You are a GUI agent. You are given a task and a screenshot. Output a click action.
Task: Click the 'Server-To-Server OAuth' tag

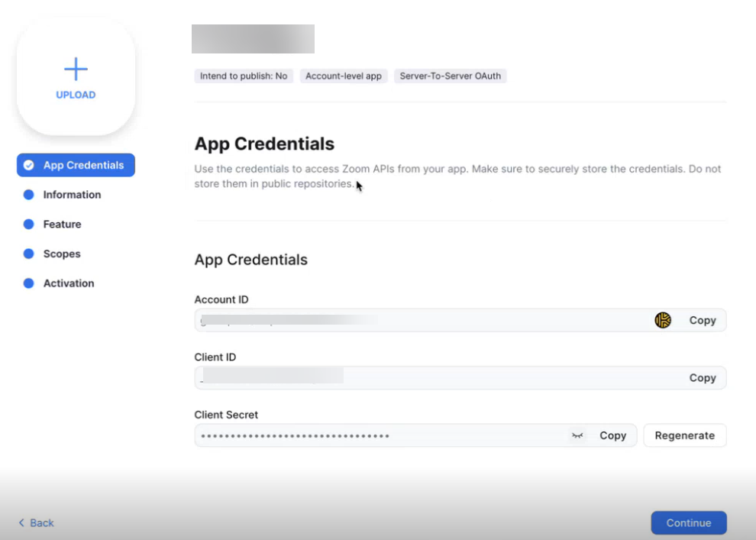451,76
